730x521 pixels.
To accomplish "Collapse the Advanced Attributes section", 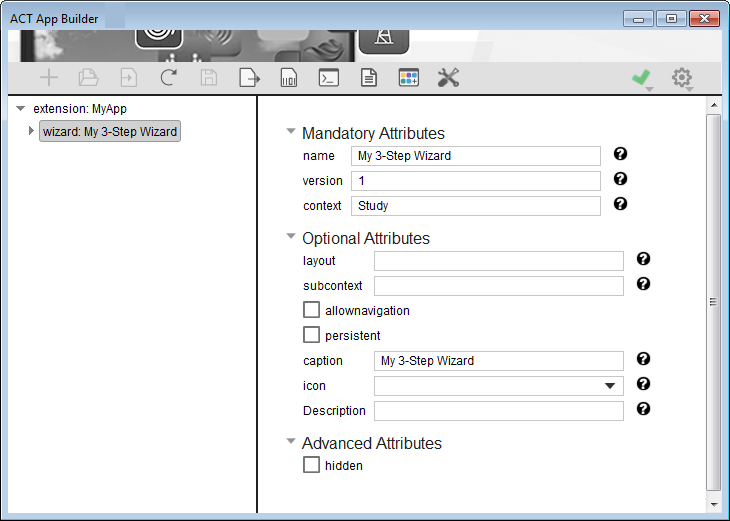I will 291,441.
